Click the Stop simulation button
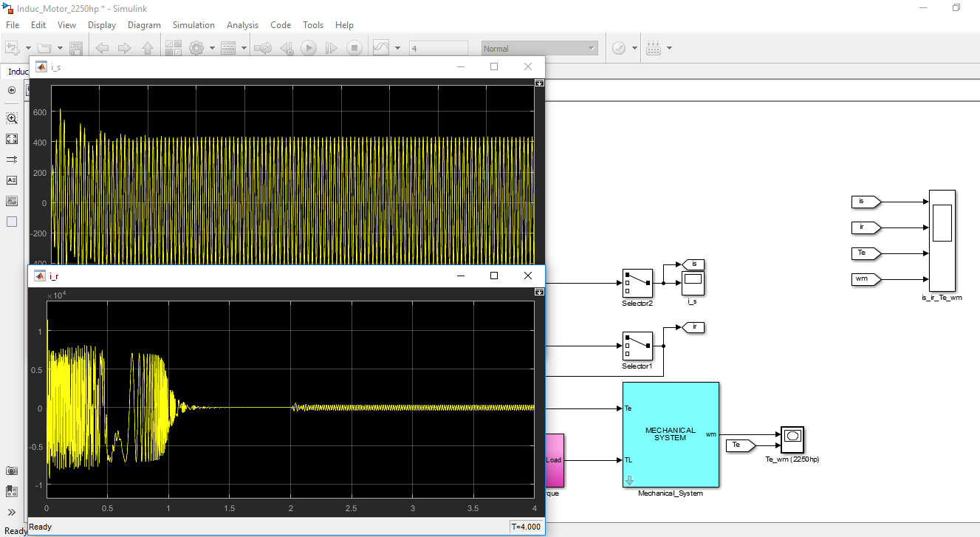This screenshot has height=537, width=980. [x=354, y=48]
